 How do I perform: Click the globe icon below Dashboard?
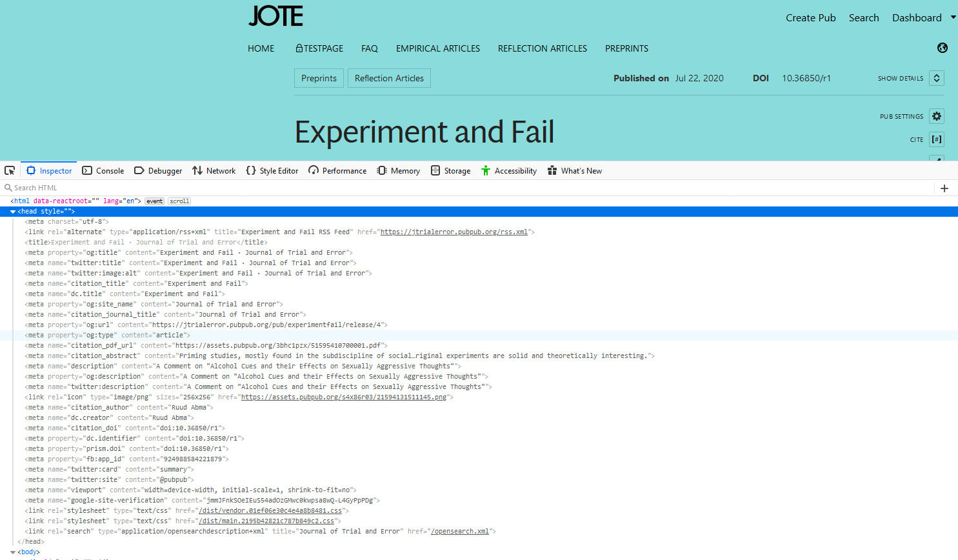(x=943, y=48)
